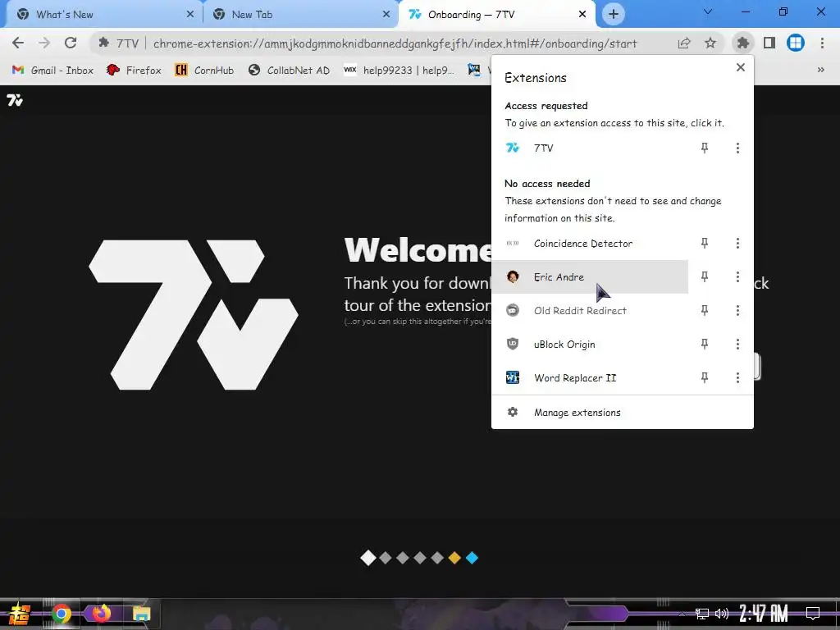Jump to the blue onboarding diamond
The image size is (840, 630).
coord(472,558)
